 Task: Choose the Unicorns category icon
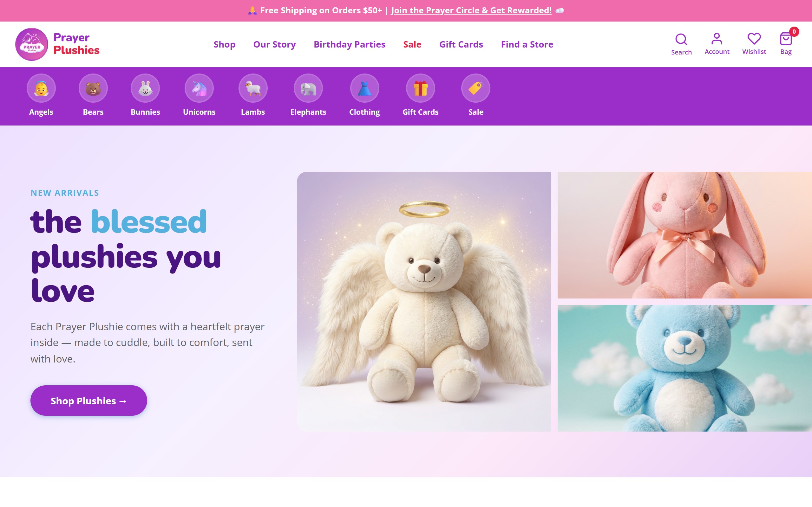pos(199,88)
